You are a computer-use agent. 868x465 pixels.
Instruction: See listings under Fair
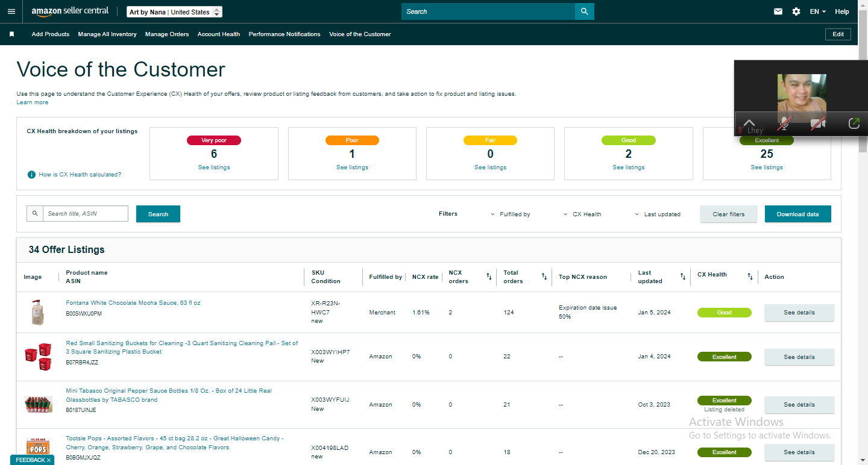click(490, 167)
